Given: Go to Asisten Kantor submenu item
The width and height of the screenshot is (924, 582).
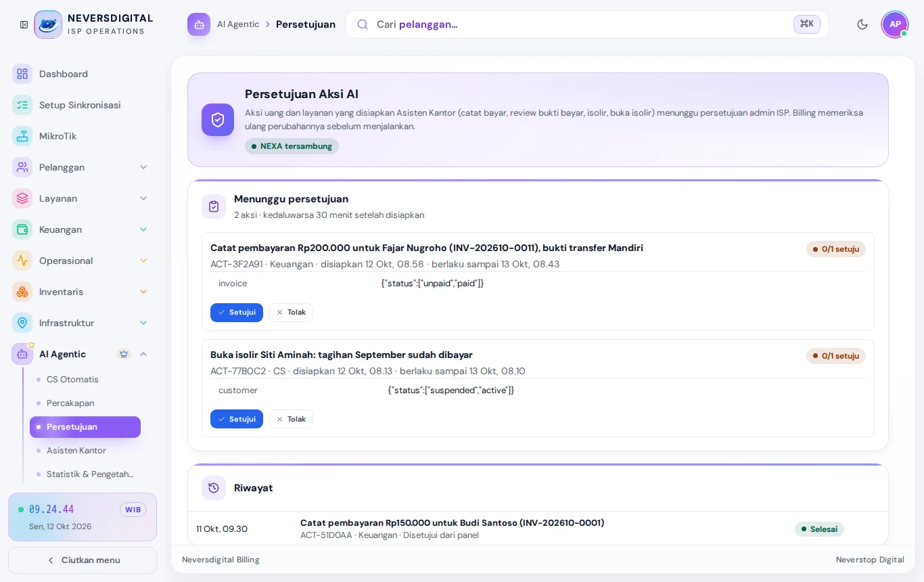Looking at the screenshot, I should point(85,450).
